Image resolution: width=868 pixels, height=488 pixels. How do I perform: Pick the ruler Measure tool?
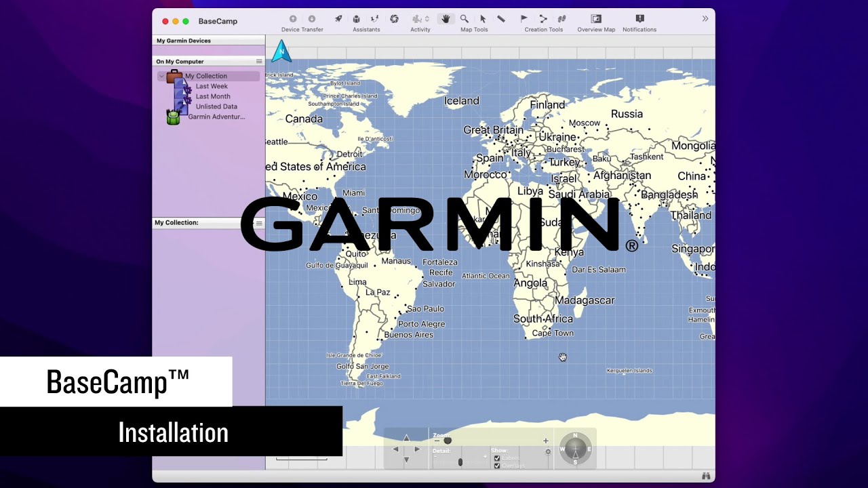[x=501, y=19]
